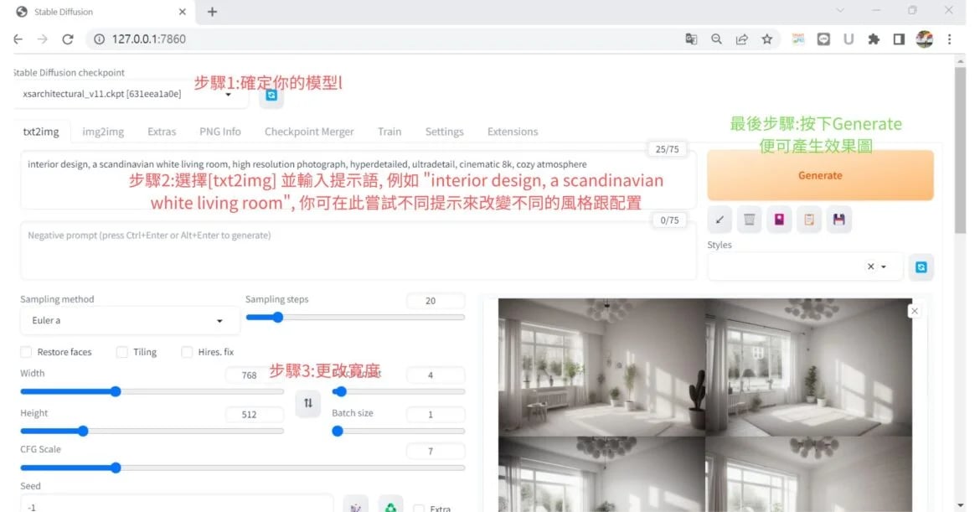
Task: Clear Styles selection with X
Action: tap(870, 266)
